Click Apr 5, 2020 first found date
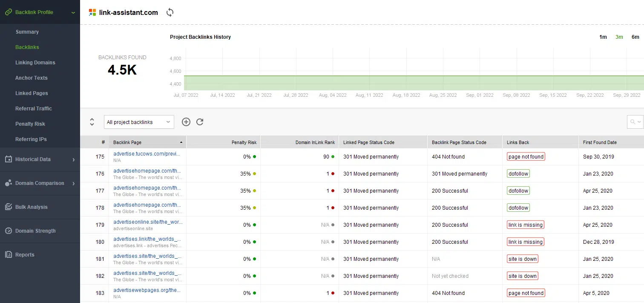Screen dimensions: 644x303 pyautogui.click(x=596, y=293)
